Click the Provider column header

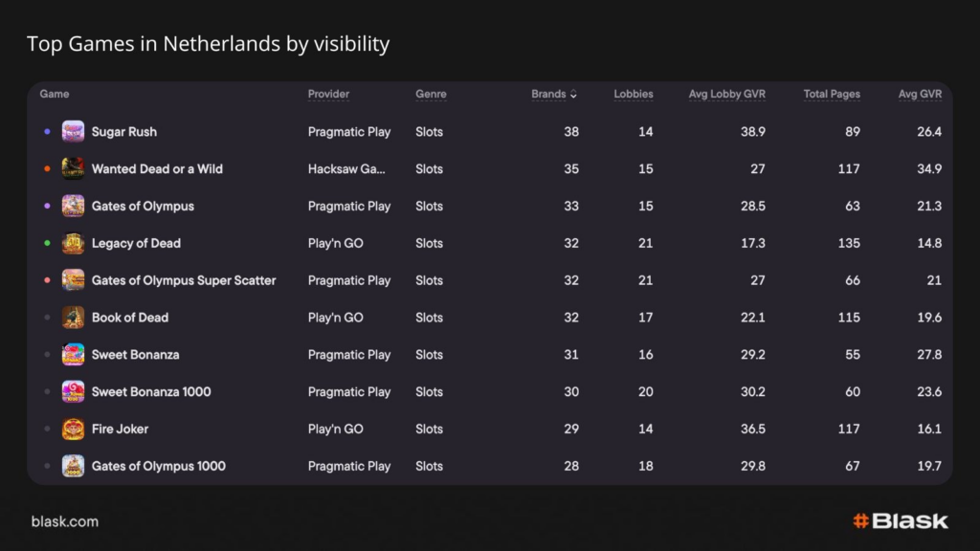coord(328,95)
